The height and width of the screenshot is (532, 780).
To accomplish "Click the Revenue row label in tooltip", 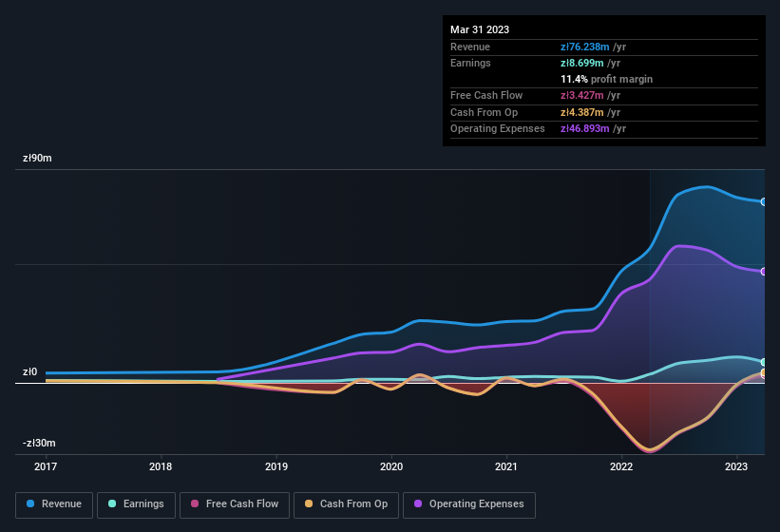I will coord(470,47).
